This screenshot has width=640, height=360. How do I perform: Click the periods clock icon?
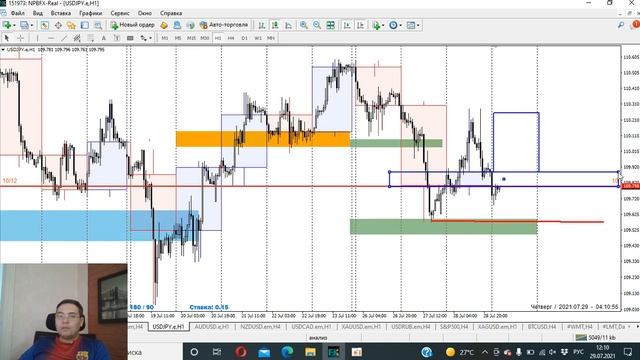pyautogui.click(x=393, y=25)
